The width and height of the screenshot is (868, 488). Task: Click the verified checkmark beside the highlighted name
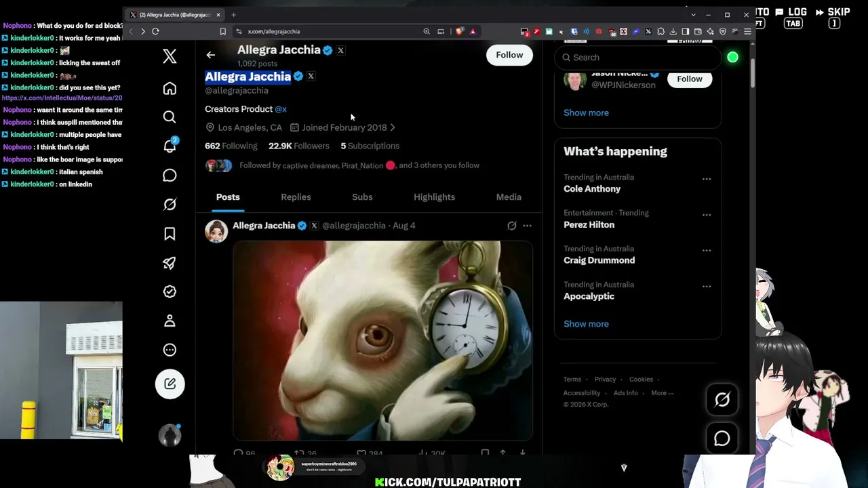298,77
